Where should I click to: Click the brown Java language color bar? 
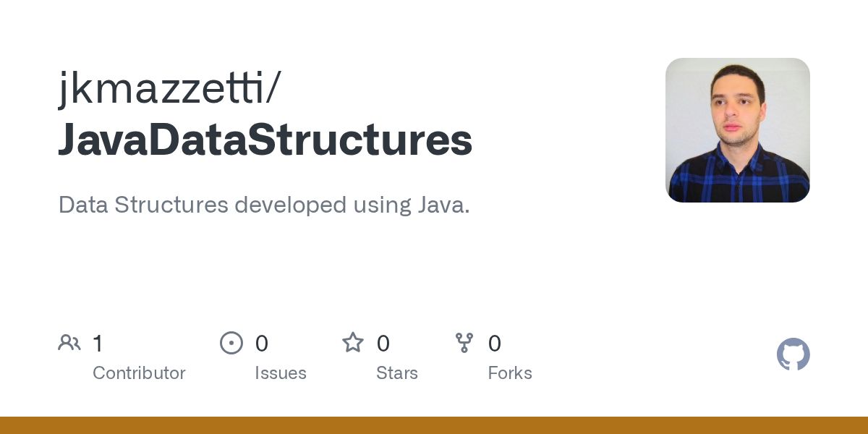click(434, 425)
